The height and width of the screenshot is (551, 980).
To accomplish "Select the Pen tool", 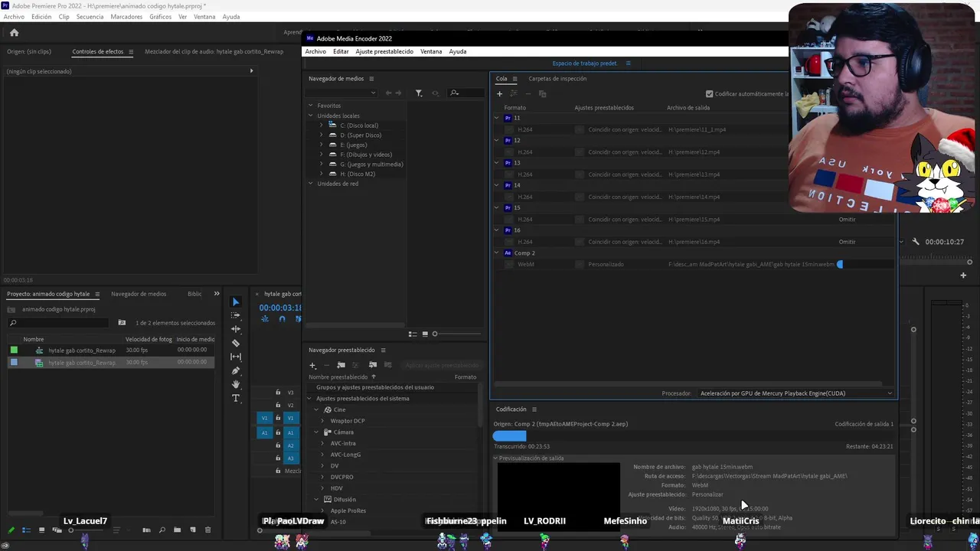I will point(236,370).
